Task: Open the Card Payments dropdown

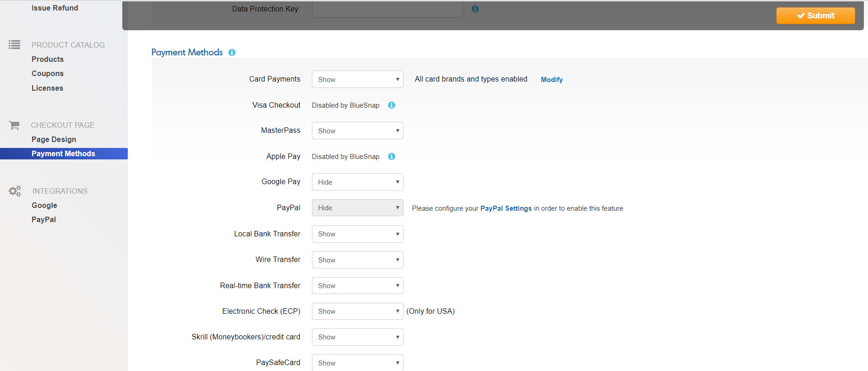Action: [358, 79]
